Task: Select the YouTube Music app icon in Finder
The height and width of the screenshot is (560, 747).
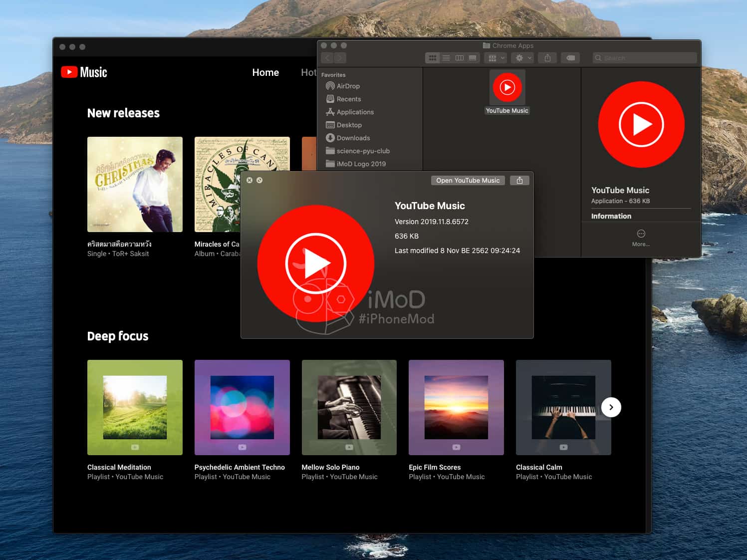Action: pyautogui.click(x=507, y=87)
